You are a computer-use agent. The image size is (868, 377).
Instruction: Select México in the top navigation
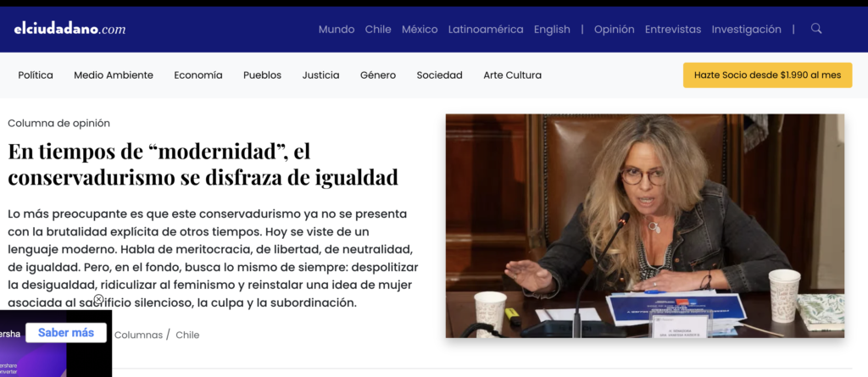[420, 29]
